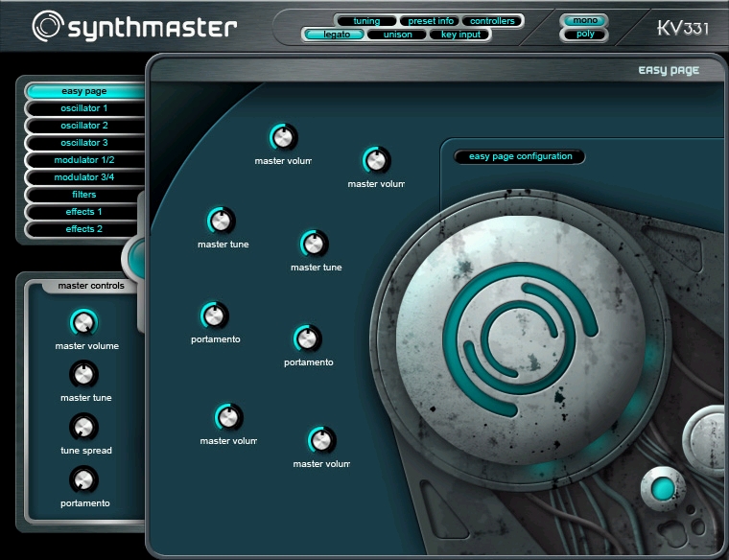Open the tuning panel
Screen dimensions: 729x560
click(x=366, y=21)
